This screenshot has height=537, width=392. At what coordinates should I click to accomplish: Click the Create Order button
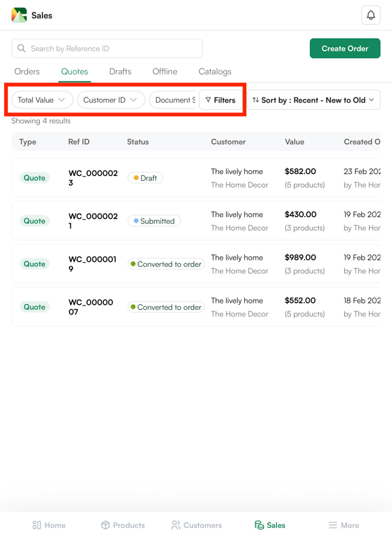tap(345, 48)
